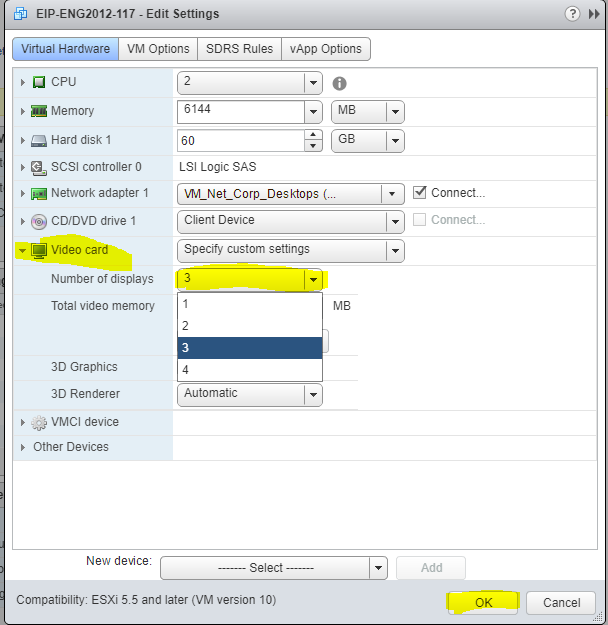Viewport: 608px width, 625px height.
Task: Click the CD/DVD drive 1 icon
Action: click(x=39, y=221)
